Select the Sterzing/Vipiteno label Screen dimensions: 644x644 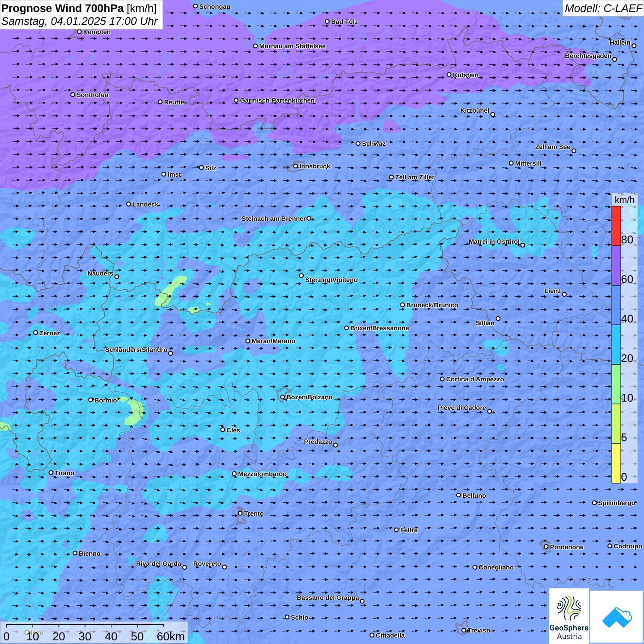point(331,280)
